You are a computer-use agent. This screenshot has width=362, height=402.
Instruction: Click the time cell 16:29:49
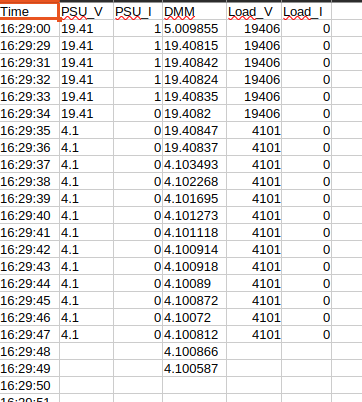[30, 369]
